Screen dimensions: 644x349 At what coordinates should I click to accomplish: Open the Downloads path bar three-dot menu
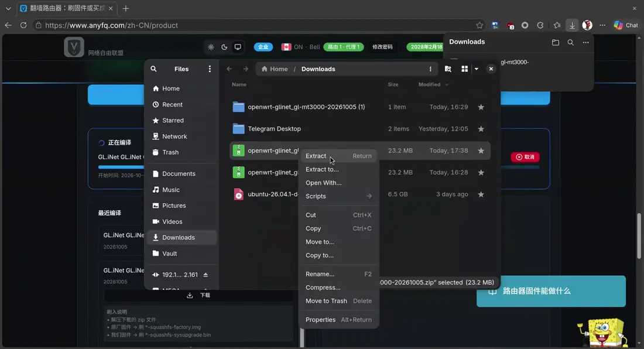[430, 69]
